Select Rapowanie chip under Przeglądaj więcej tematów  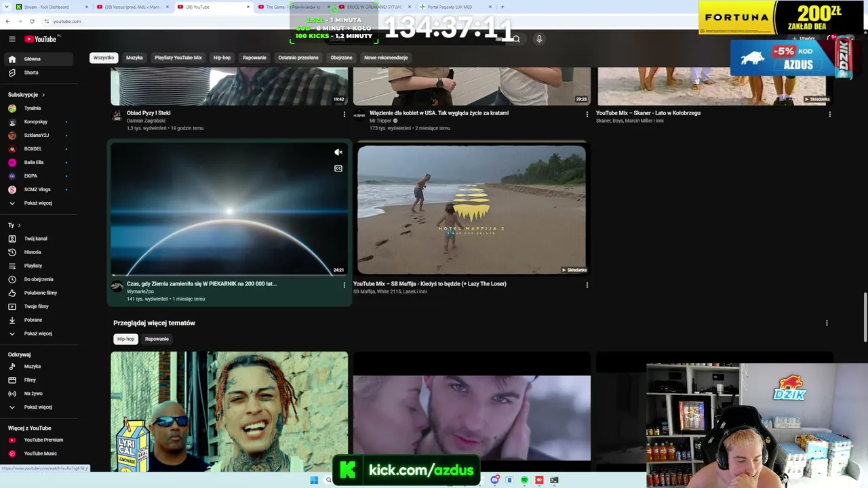[x=157, y=339]
